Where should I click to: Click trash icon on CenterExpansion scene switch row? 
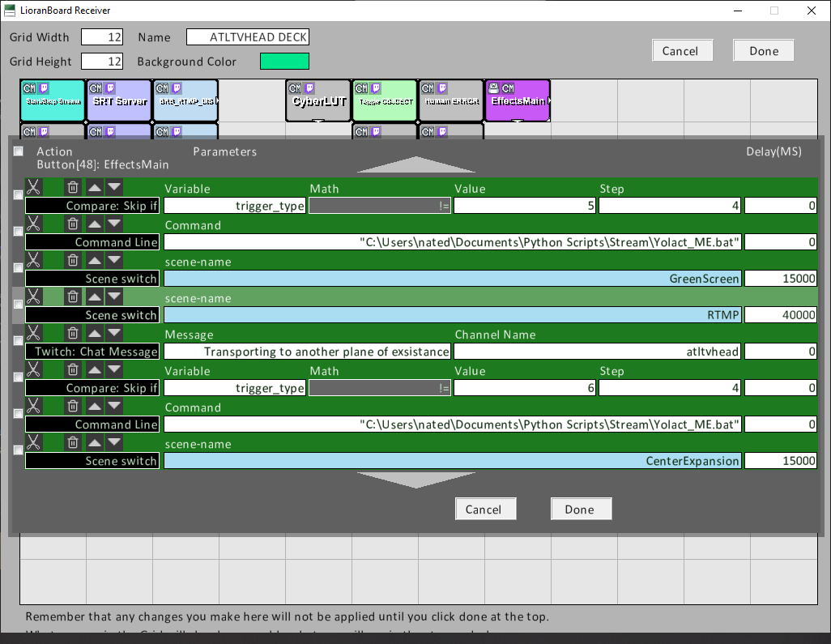73,442
